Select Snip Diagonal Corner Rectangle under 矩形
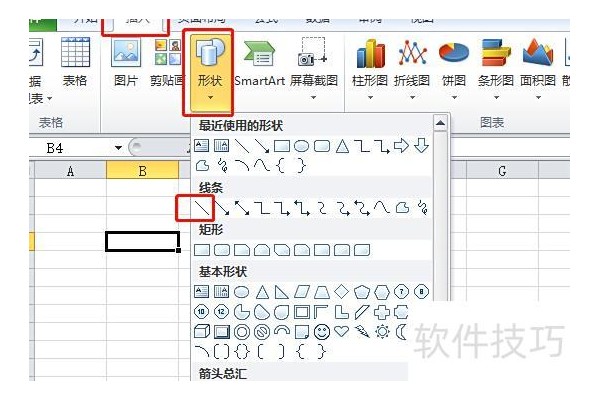 tap(282, 250)
